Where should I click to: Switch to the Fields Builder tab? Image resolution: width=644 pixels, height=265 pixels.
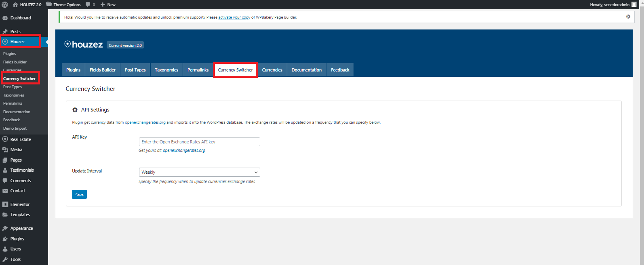[x=103, y=70]
